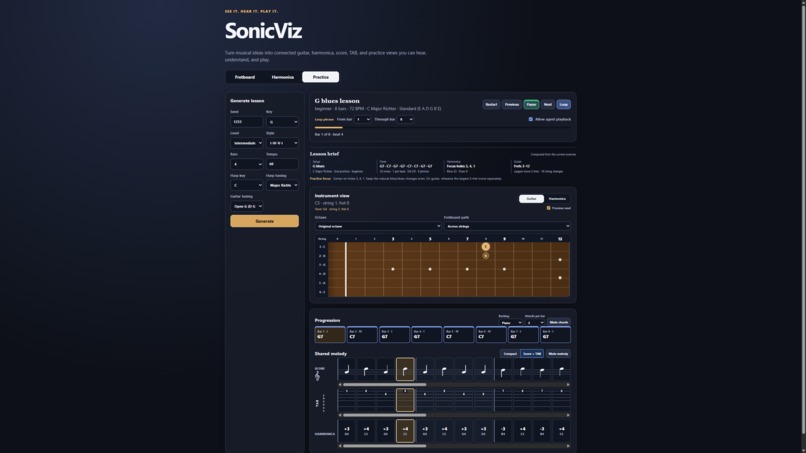Screen dimensions: 806x453
Task: Open the Harp key dropdown
Action: [x=246, y=185]
